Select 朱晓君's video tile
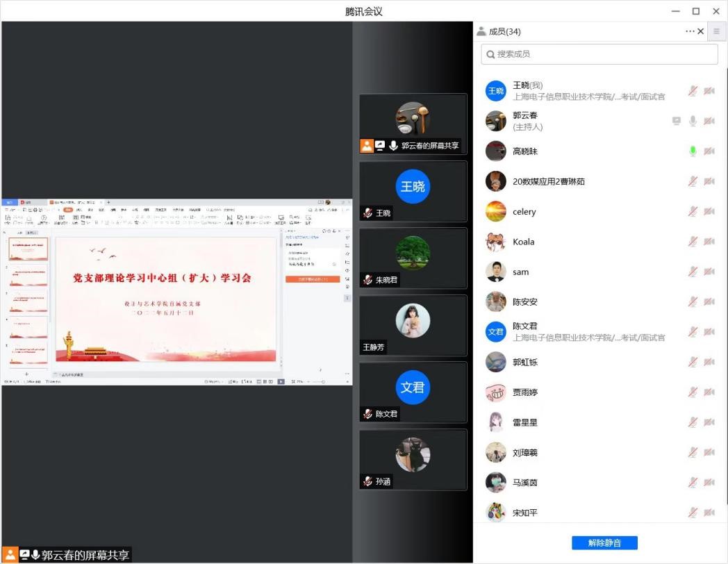The height and width of the screenshot is (564, 728). (413, 258)
